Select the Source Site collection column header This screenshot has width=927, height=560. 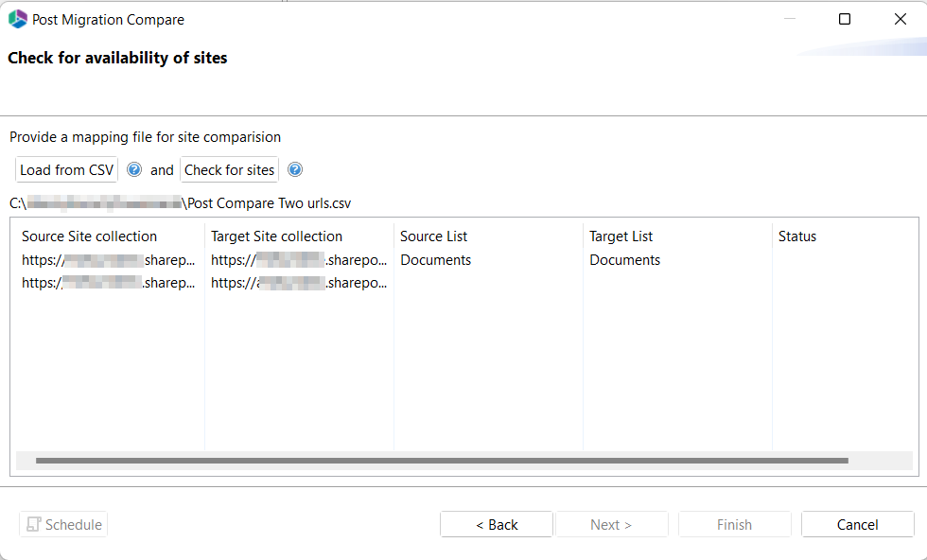coord(89,236)
